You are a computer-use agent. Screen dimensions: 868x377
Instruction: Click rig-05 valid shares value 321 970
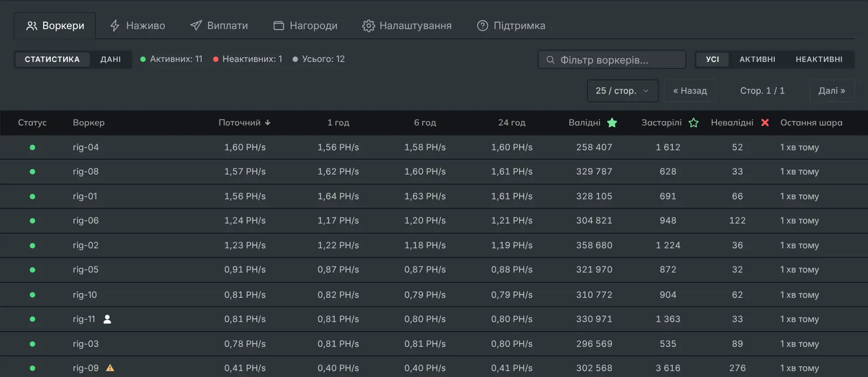pos(594,270)
